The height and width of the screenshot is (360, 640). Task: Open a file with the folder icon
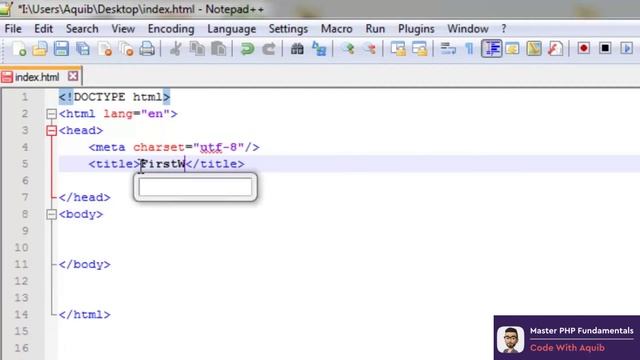[x=40, y=49]
